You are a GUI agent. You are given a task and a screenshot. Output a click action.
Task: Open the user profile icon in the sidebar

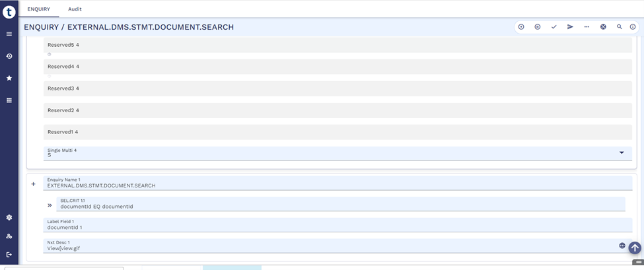[x=9, y=236]
